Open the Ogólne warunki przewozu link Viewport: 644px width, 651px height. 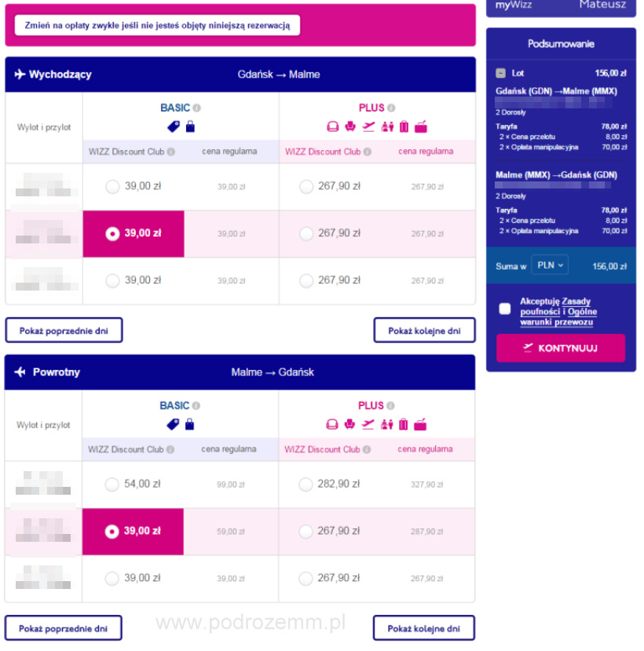coord(558,316)
